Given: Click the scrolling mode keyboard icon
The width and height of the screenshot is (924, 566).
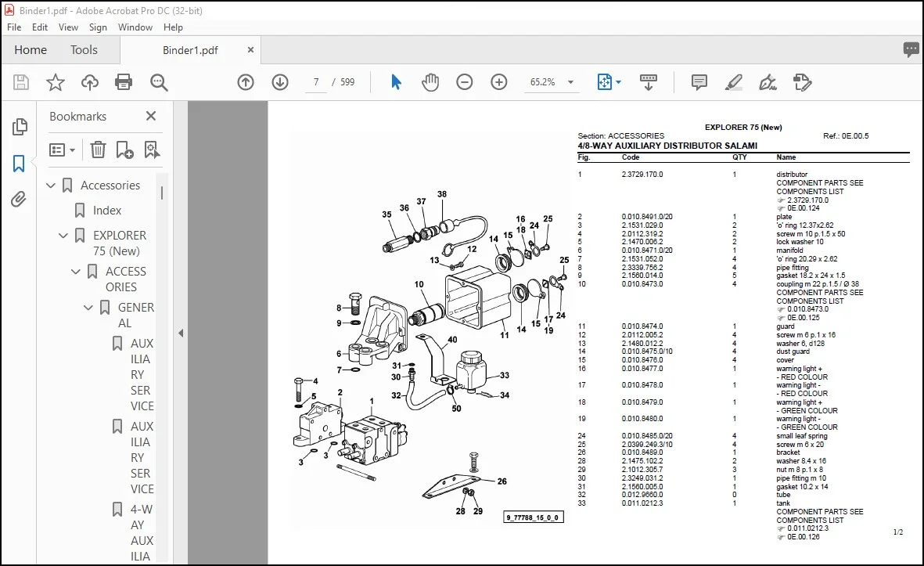Looking at the screenshot, I should (x=649, y=82).
